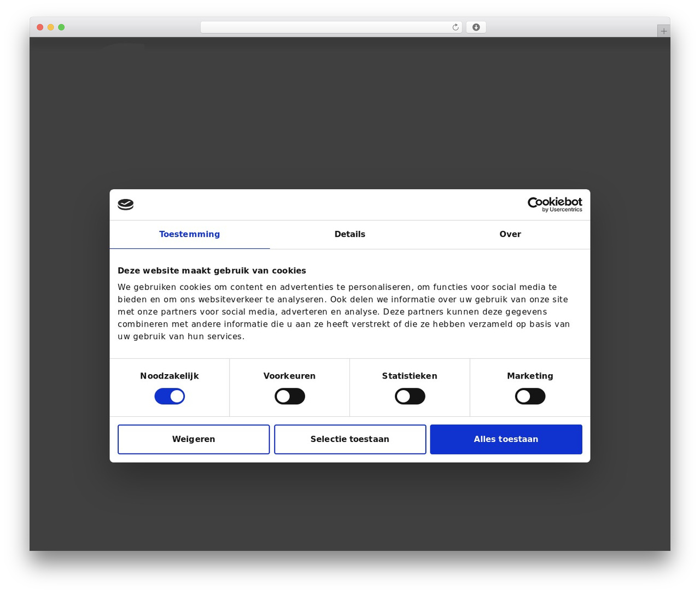
Task: Toggle the Noodzakelijk cookies switch
Action: [170, 397]
